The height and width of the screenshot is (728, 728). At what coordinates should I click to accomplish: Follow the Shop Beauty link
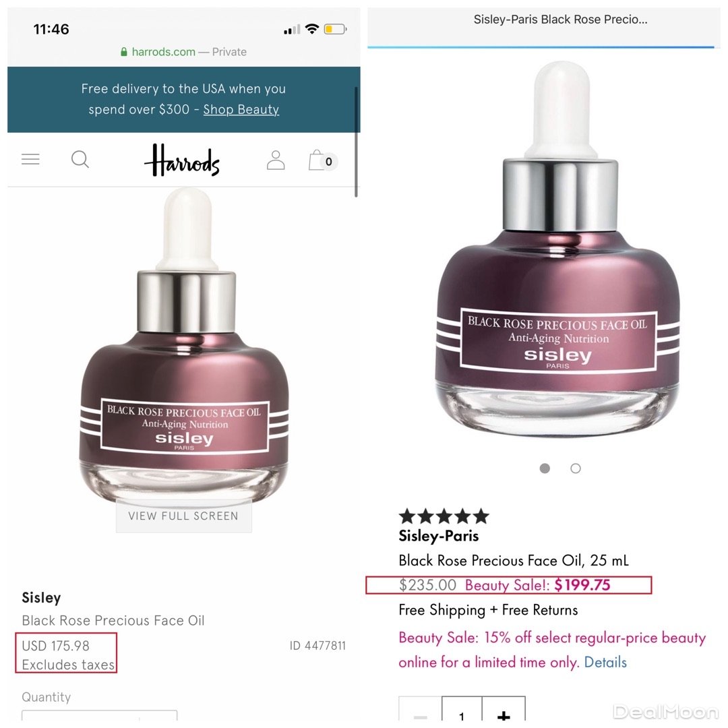click(x=241, y=110)
